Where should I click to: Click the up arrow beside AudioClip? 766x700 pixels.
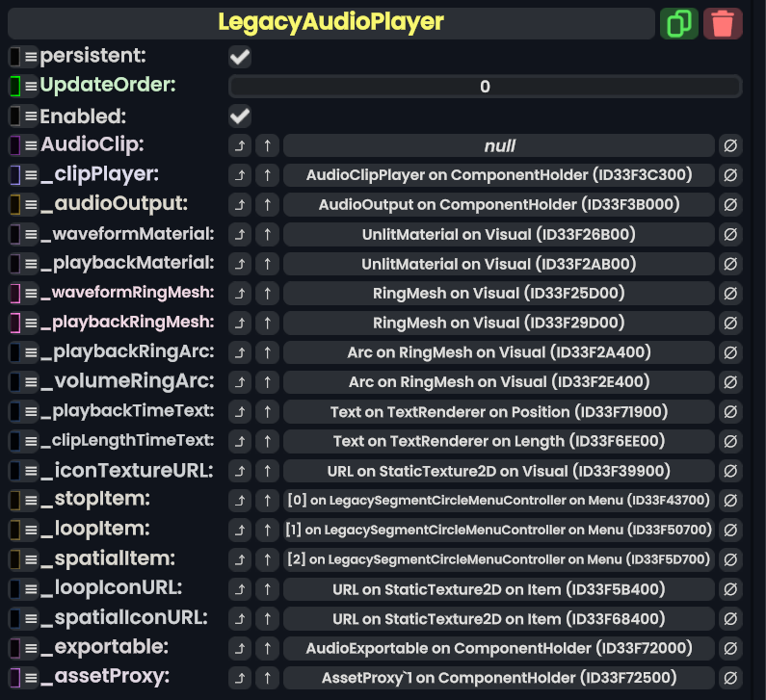pos(268,146)
